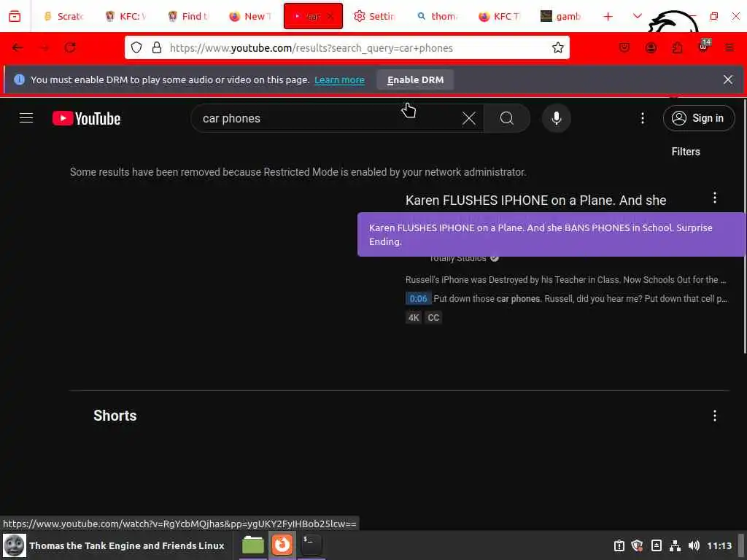This screenshot has height=560, width=747.
Task: Open the Thomas the Tank Engine start menu
Action: [113, 545]
